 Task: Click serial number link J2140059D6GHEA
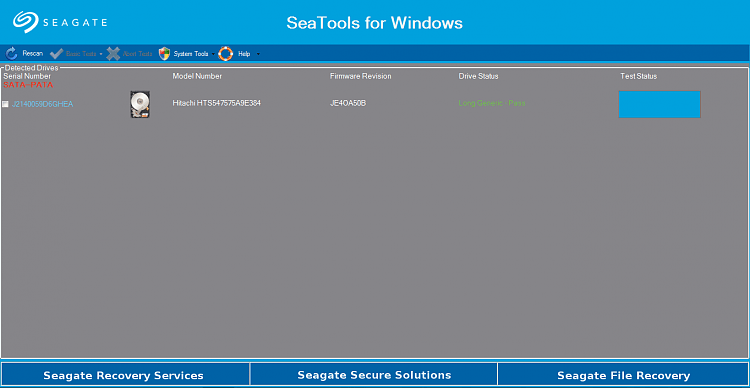point(43,104)
